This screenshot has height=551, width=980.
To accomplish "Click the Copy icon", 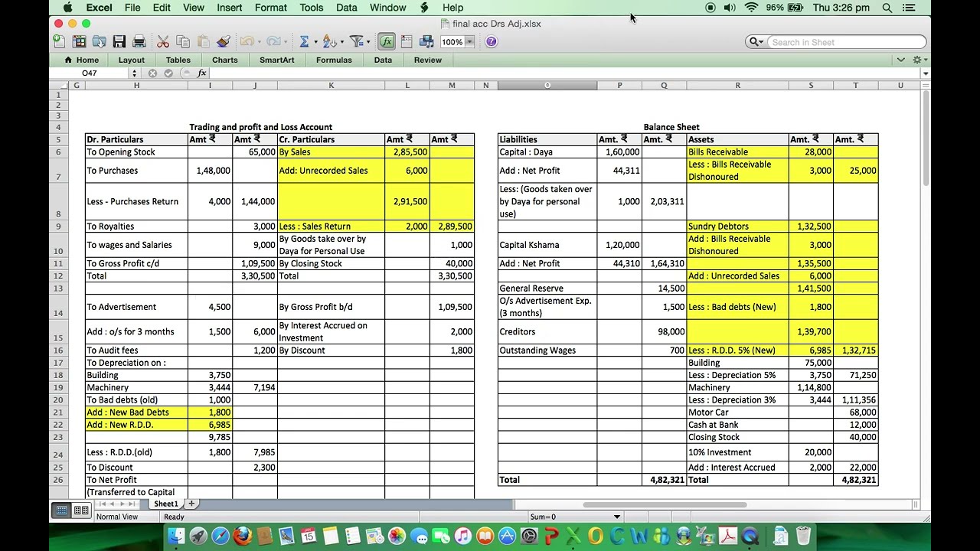I will [x=183, y=41].
